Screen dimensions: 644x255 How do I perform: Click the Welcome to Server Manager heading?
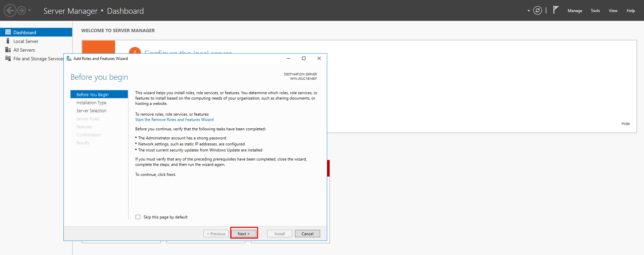(x=118, y=30)
